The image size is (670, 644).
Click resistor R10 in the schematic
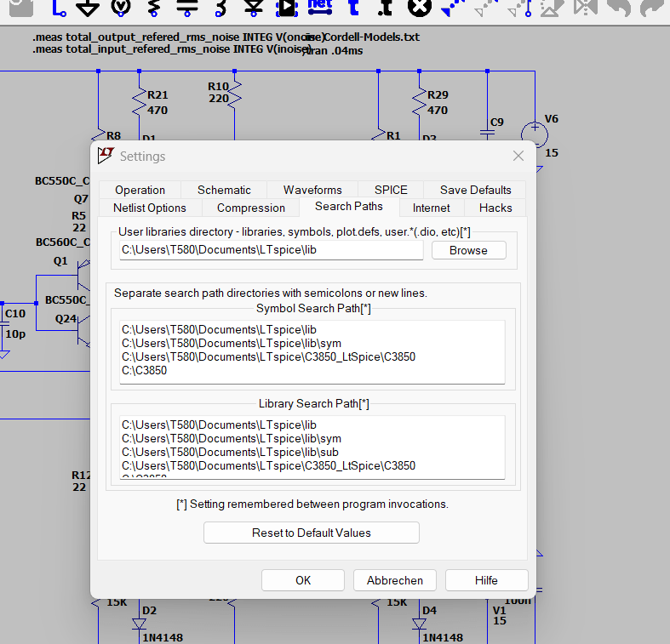point(235,93)
